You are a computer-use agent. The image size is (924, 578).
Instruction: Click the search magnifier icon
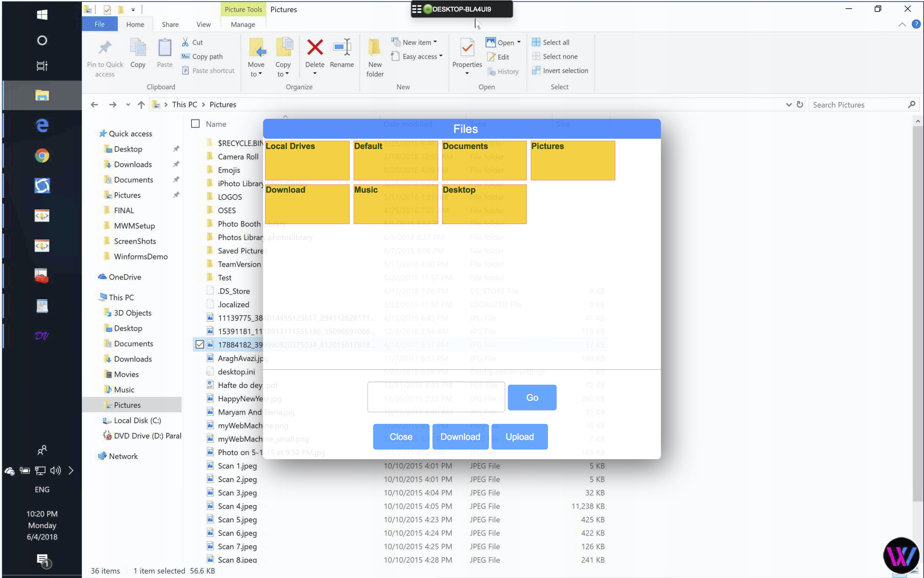click(911, 104)
